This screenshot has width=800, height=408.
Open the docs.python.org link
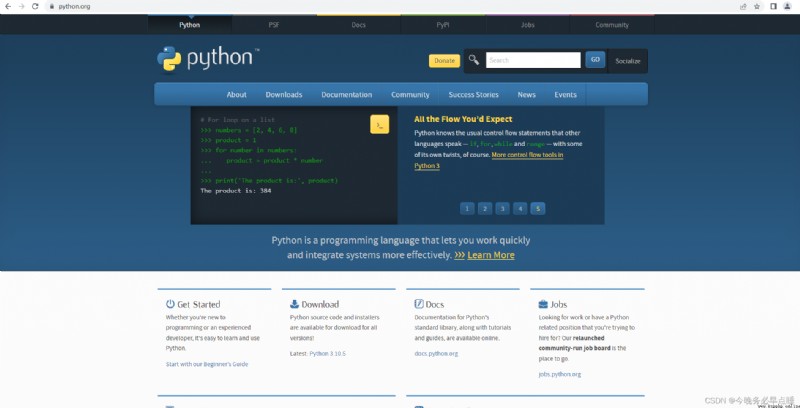tap(436, 353)
